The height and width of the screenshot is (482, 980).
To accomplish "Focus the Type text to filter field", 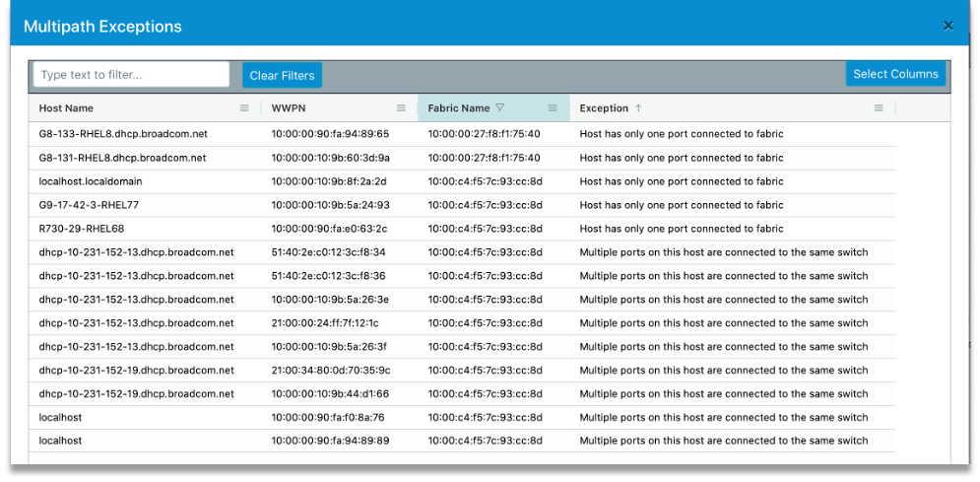I will click(x=131, y=74).
